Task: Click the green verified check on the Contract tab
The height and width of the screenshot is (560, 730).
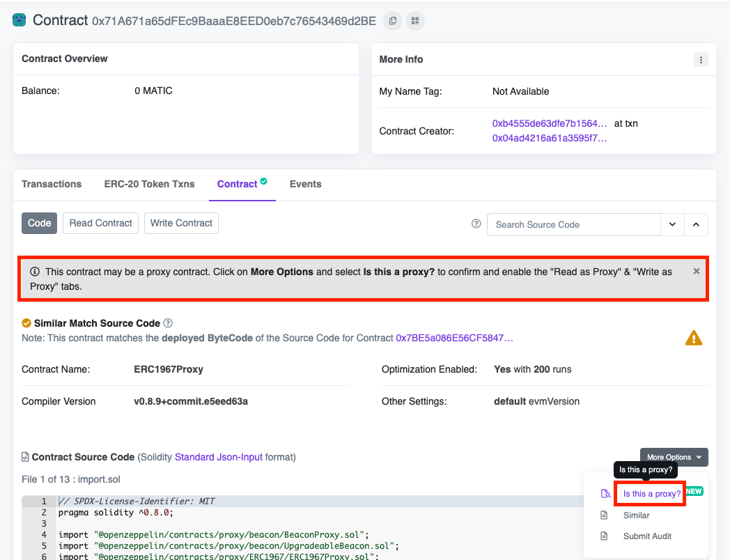Action: (263, 181)
